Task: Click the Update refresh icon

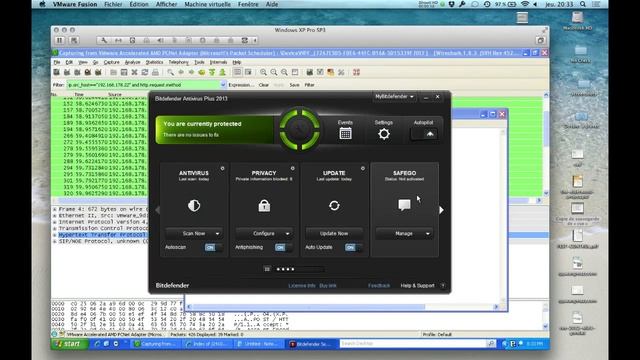Action: coord(334,205)
